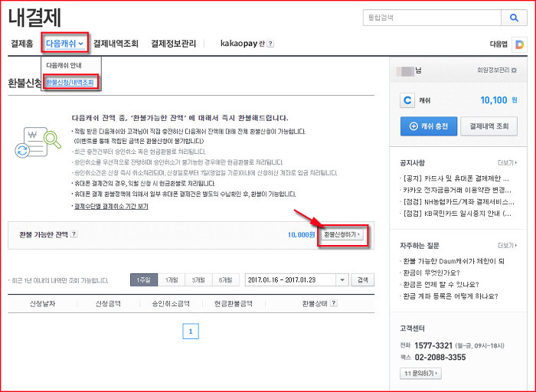Click the 신청금액 column header

[108, 303]
